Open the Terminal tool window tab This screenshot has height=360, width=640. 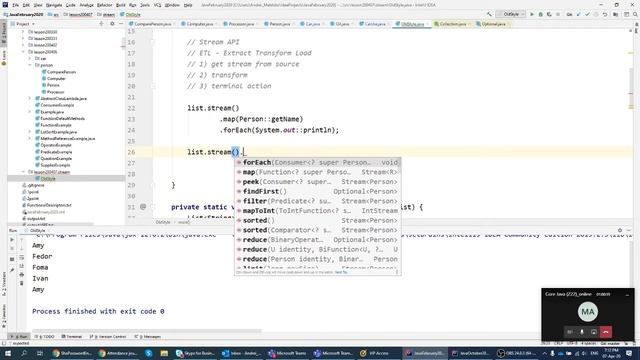point(72,337)
